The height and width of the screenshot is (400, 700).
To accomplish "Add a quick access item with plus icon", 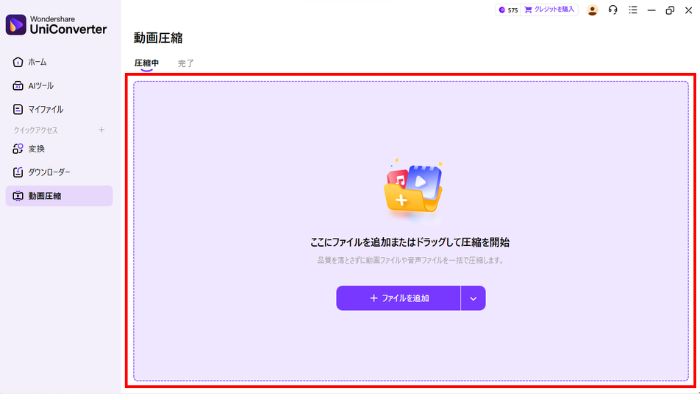I will coord(101,130).
